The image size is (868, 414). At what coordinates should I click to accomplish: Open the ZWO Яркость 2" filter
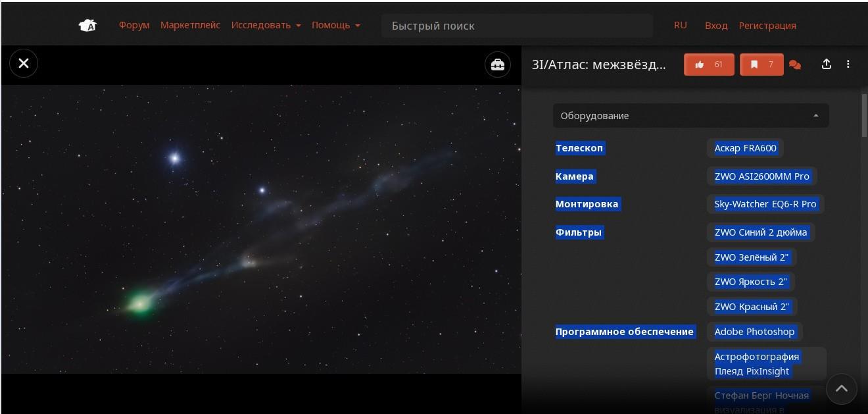pos(751,282)
